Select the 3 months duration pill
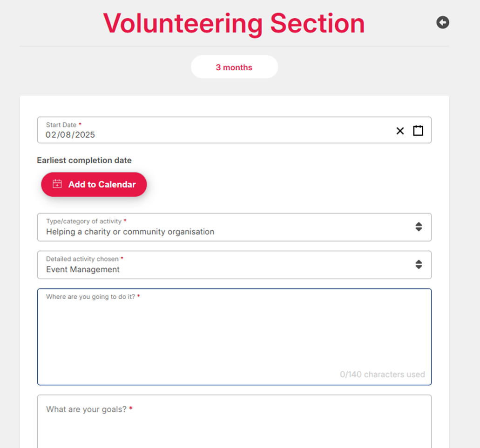This screenshot has width=480, height=448. [234, 67]
